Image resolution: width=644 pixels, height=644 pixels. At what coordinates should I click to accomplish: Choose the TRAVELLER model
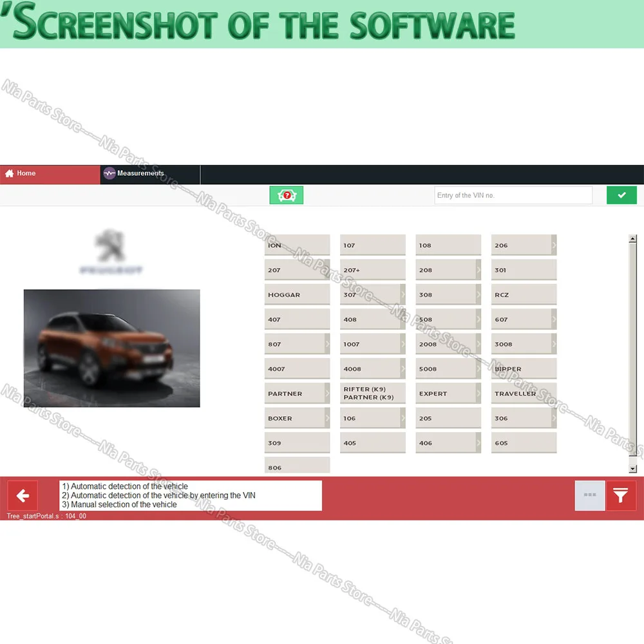pyautogui.click(x=524, y=393)
